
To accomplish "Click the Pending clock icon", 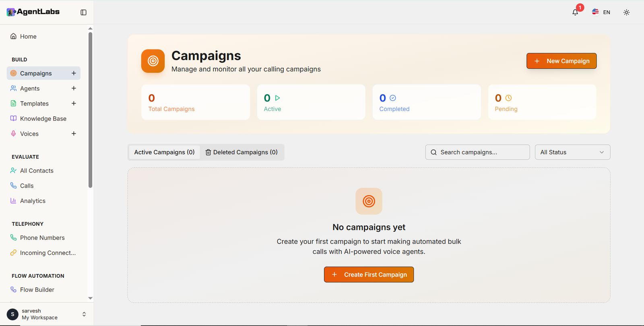I will coord(508,98).
